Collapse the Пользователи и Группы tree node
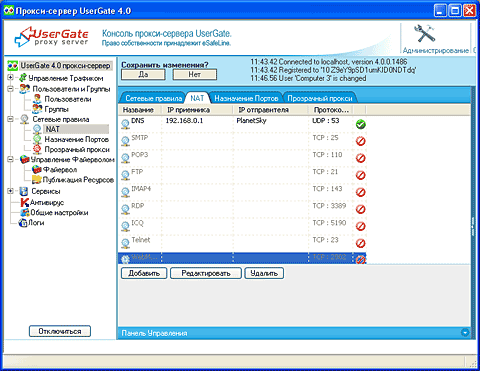The image size is (480, 371). pos(10,89)
